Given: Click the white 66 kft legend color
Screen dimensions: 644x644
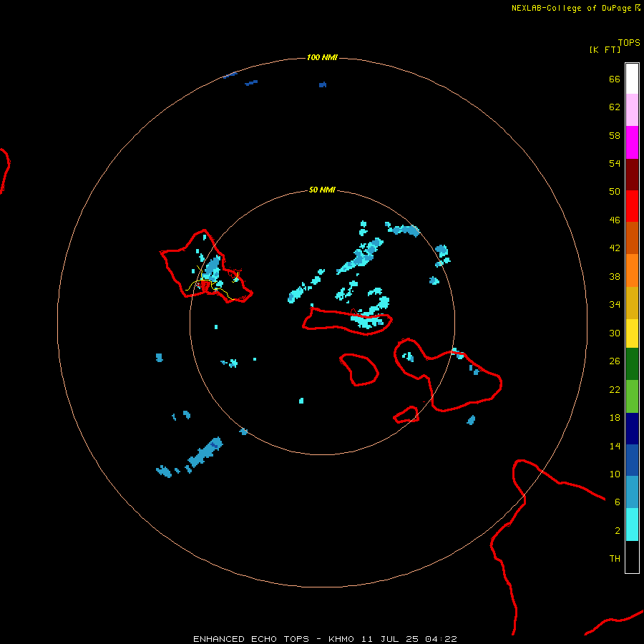Looking at the screenshot, I should (x=632, y=79).
